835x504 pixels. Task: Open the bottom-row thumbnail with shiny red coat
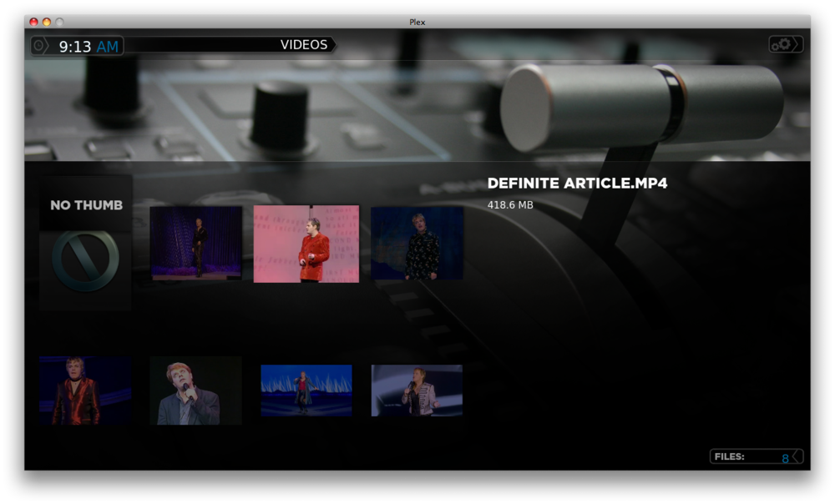click(x=85, y=391)
